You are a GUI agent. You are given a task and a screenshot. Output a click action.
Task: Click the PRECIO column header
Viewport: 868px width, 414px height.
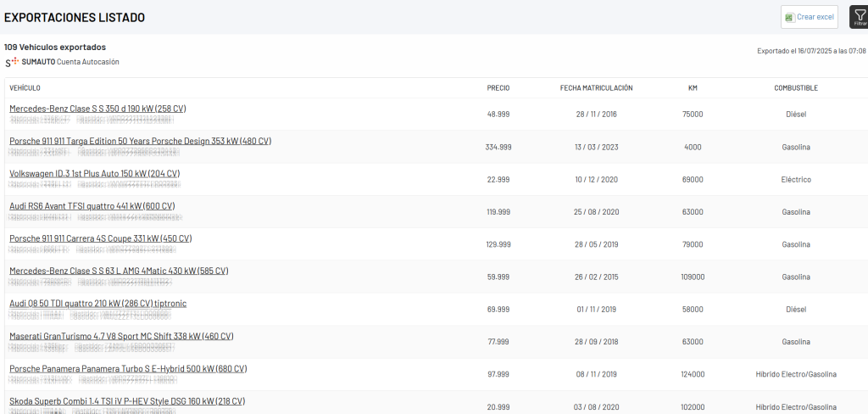[498, 88]
